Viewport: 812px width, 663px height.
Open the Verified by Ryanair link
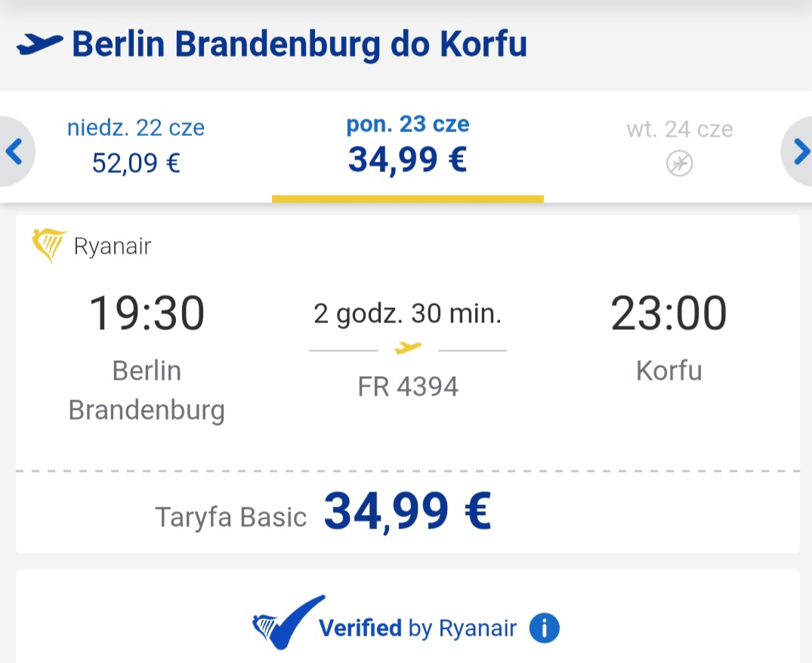click(x=418, y=628)
